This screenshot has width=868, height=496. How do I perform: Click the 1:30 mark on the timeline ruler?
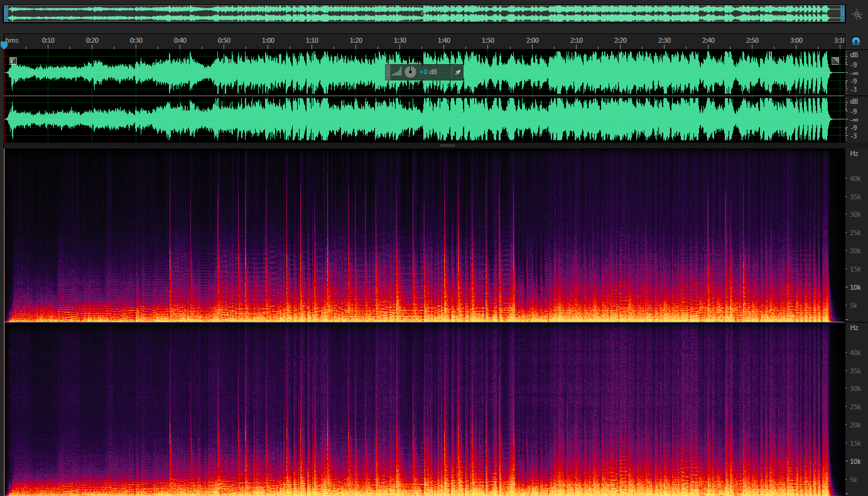click(x=399, y=40)
